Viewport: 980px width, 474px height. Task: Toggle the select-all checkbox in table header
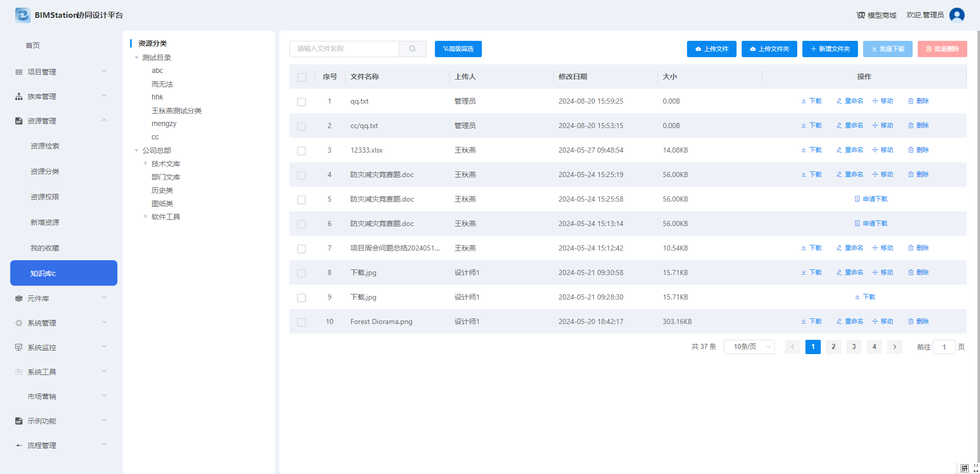click(302, 77)
